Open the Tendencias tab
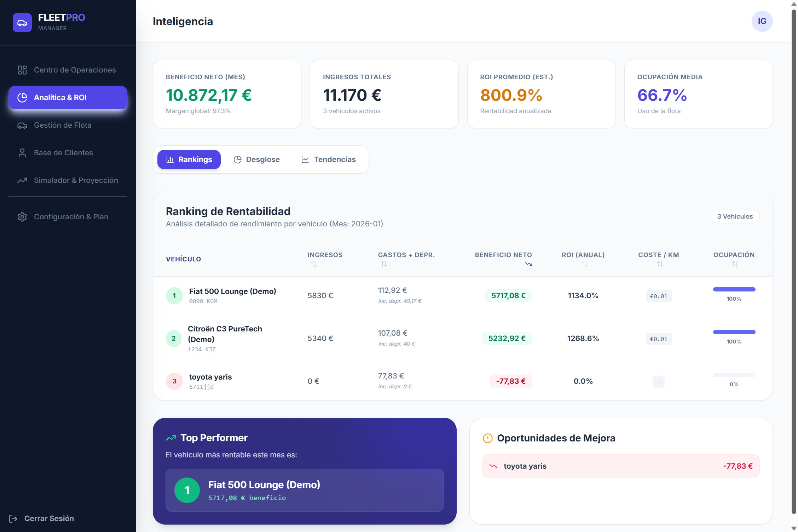798x532 pixels. [x=329, y=159]
